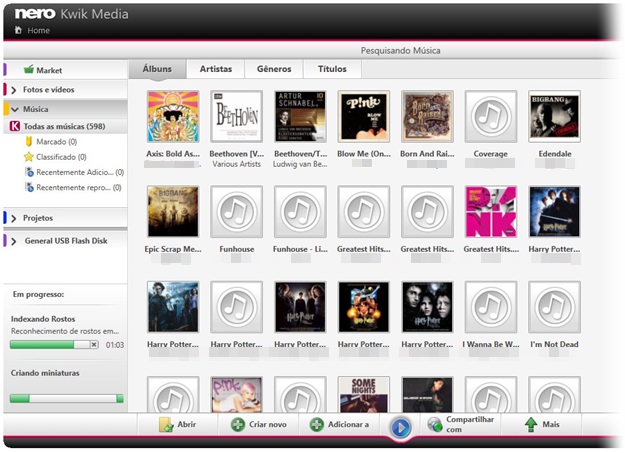The width and height of the screenshot is (625, 453).
Task: Switch to the Artistas tab
Action: tap(216, 69)
